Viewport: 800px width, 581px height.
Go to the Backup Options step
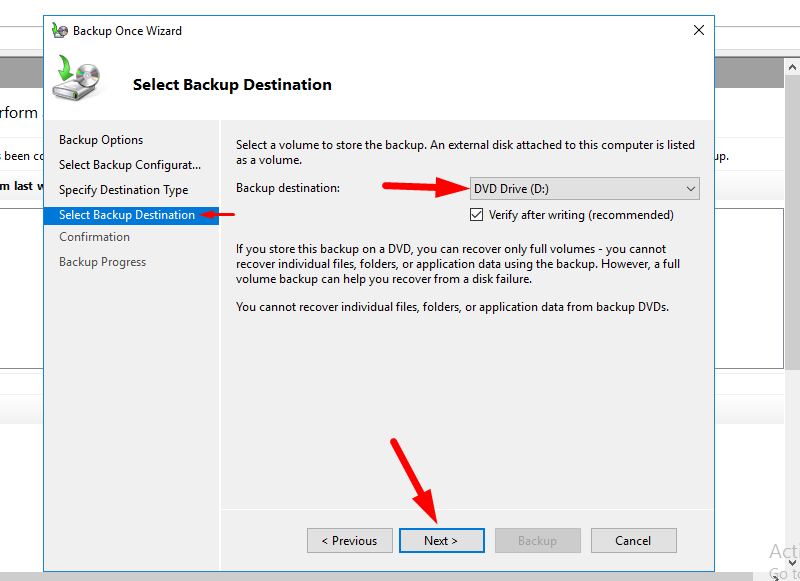click(101, 140)
